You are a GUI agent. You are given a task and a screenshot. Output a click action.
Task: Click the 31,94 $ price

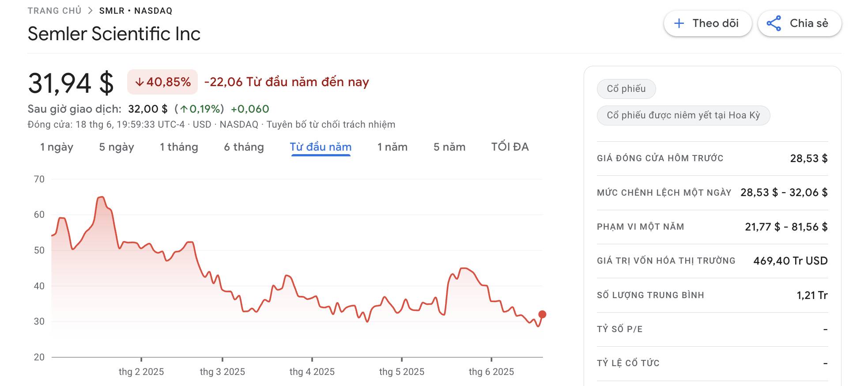tap(71, 83)
